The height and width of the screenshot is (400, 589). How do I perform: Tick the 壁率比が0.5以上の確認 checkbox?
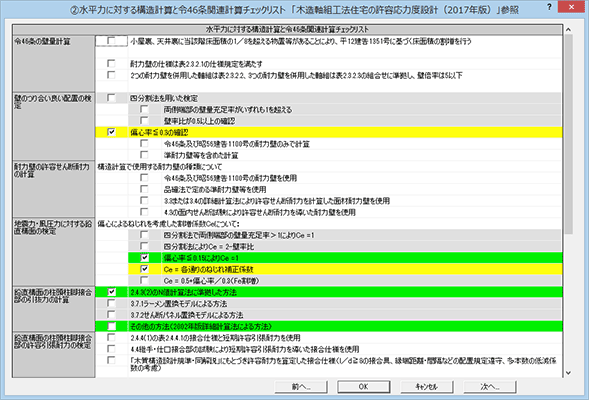tap(144, 121)
